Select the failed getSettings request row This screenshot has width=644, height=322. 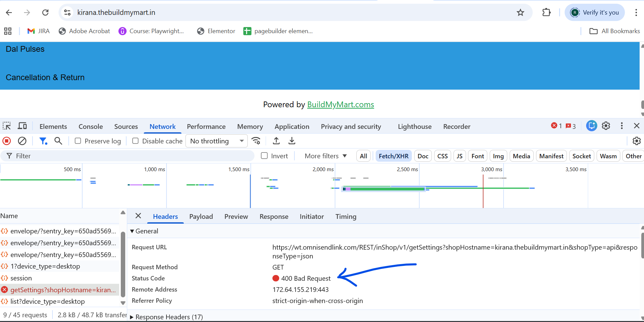(x=60, y=290)
